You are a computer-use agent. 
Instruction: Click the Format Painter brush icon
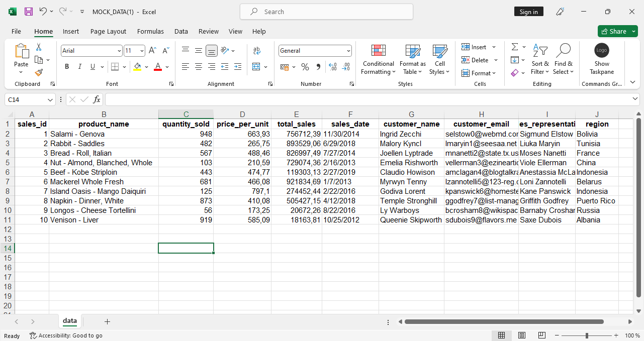[39, 72]
